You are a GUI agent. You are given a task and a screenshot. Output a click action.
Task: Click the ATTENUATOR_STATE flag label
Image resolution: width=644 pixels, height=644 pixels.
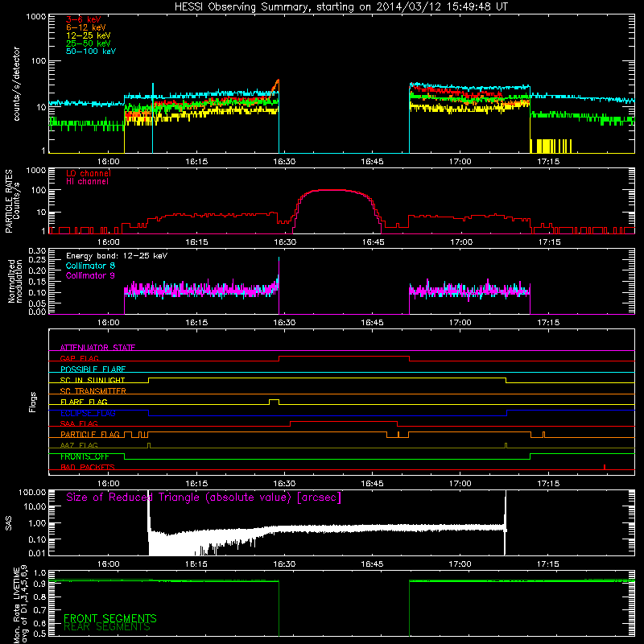tap(97, 348)
